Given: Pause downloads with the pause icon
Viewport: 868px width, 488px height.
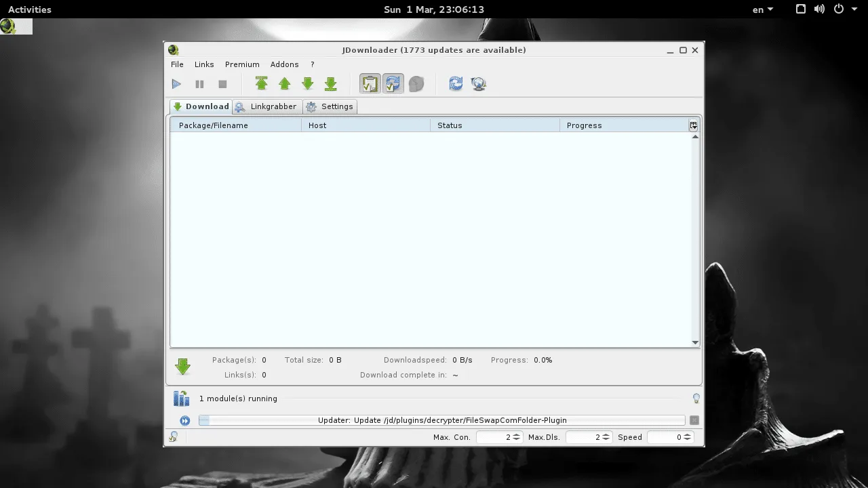Looking at the screenshot, I should (x=199, y=84).
